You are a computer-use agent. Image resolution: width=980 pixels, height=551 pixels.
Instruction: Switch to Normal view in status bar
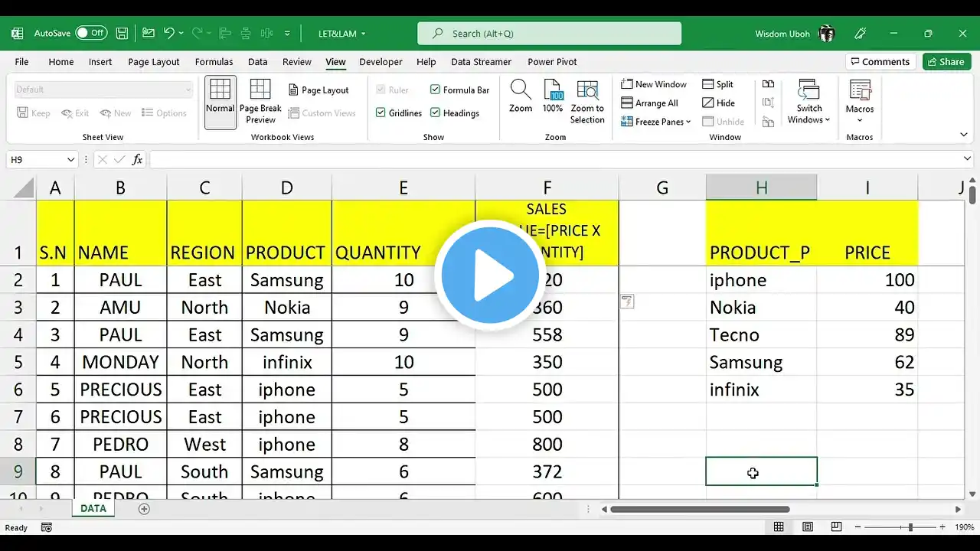click(779, 527)
